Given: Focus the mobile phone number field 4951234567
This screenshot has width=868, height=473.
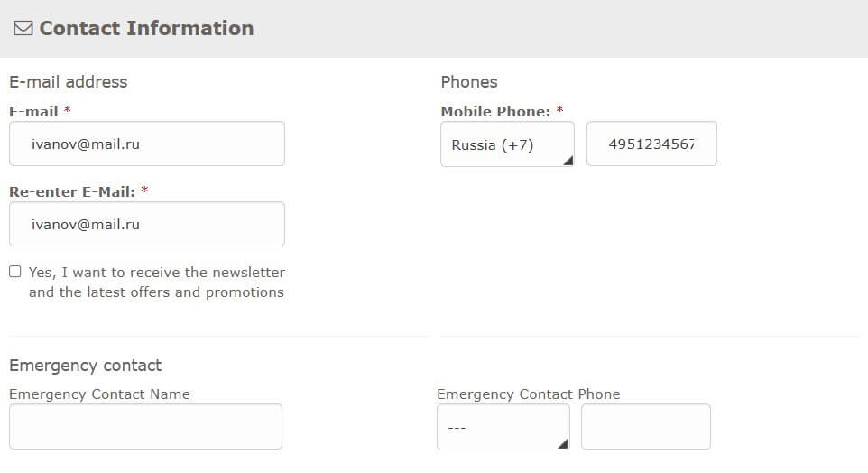Looking at the screenshot, I should (651, 144).
